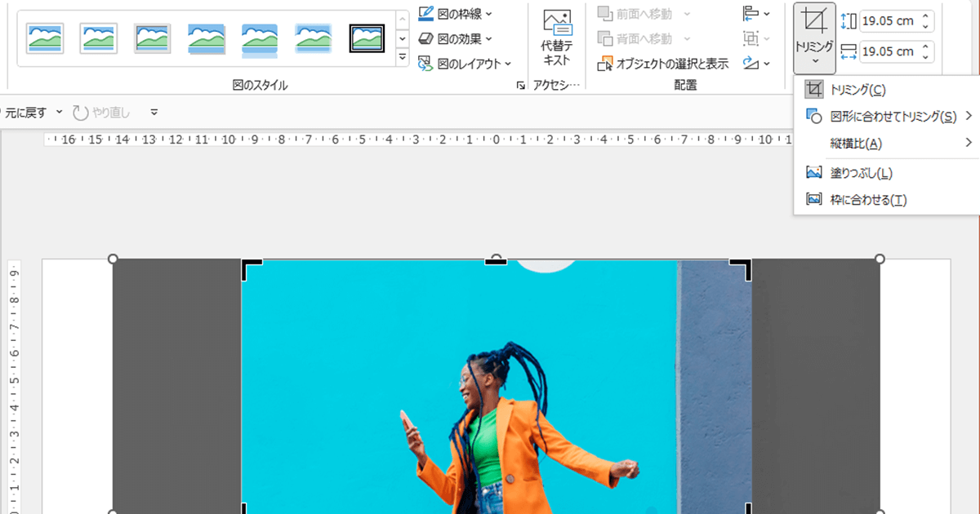Pick the sixth picture style thumbnail
The width and height of the screenshot is (980, 514).
pos(314,38)
